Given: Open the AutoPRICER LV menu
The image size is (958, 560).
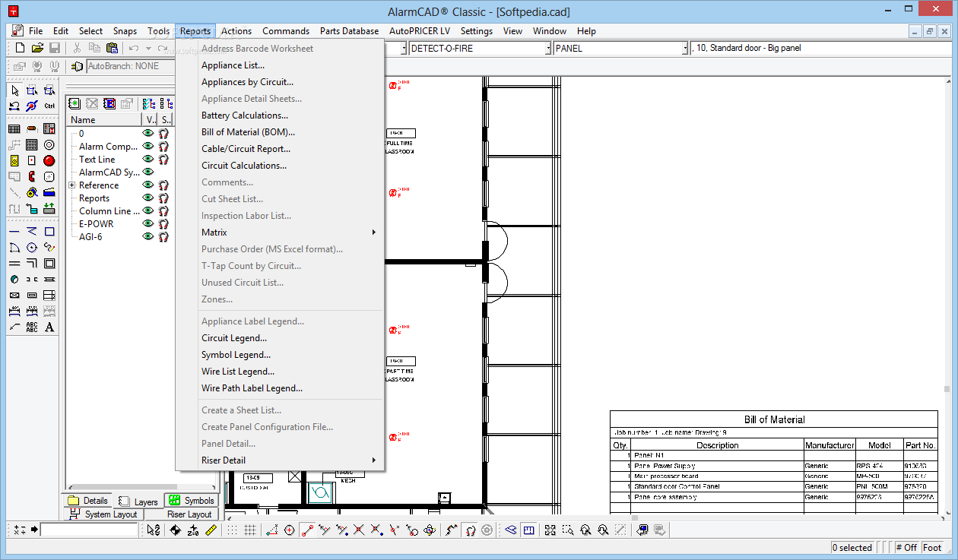Looking at the screenshot, I should 420,31.
